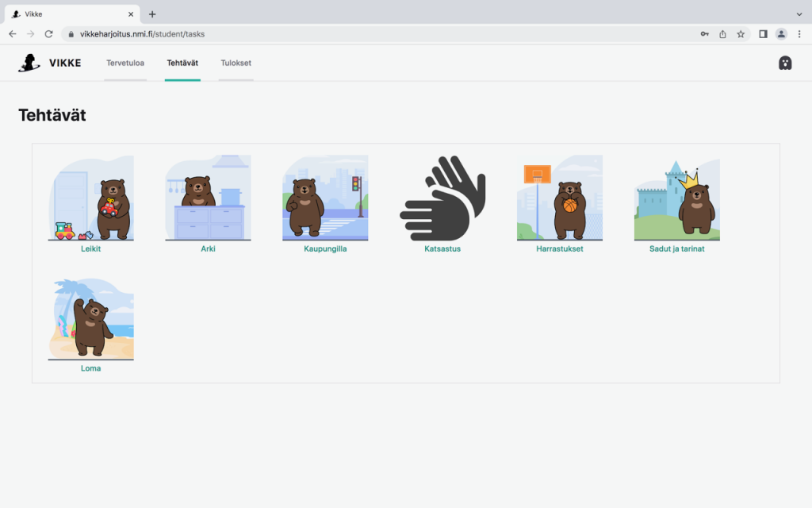Click the Katsastus hands icon
This screenshot has width=812, height=508.
442,198
